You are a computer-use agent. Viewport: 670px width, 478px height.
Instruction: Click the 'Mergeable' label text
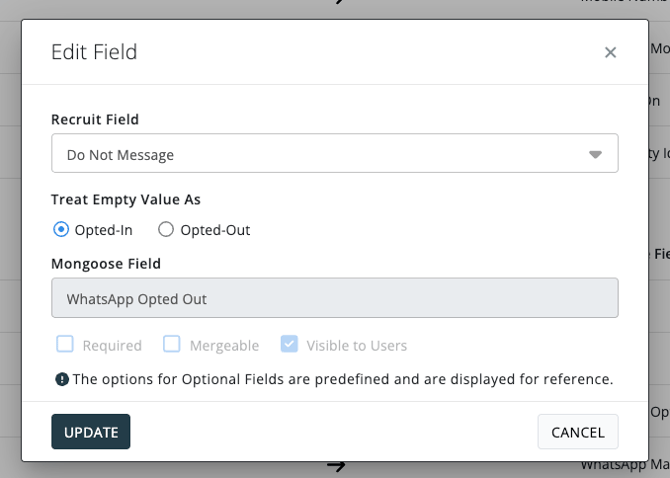click(224, 346)
